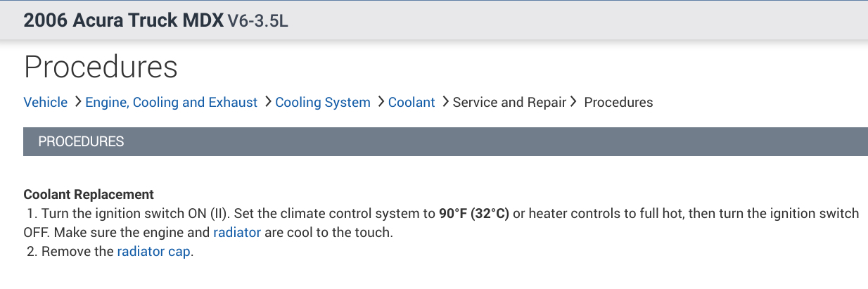Screen dimensions: 868x289
Task: Collapse the PROCEDURES section header bar
Action: click(445, 141)
